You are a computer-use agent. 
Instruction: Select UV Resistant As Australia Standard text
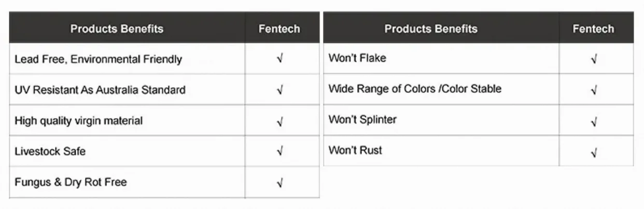(x=100, y=90)
